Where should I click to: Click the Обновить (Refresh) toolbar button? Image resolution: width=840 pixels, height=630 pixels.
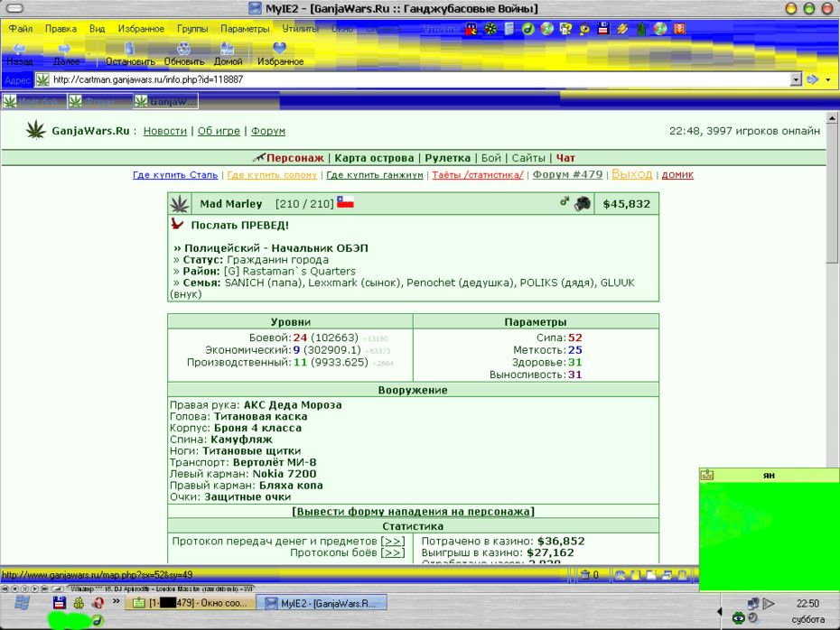coord(183,53)
